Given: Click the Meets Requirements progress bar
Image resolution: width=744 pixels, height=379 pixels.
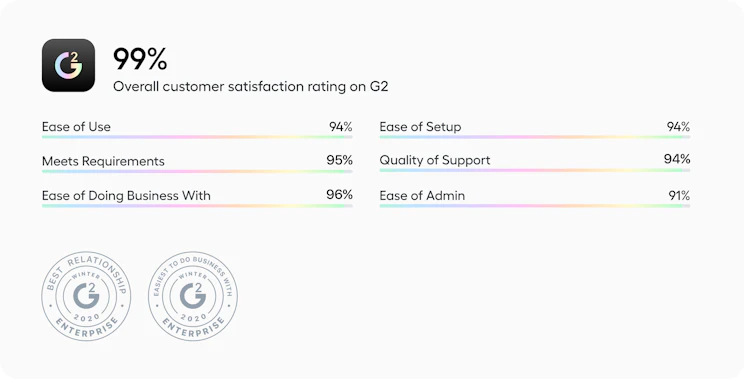Looking at the screenshot, I should click(x=197, y=171).
